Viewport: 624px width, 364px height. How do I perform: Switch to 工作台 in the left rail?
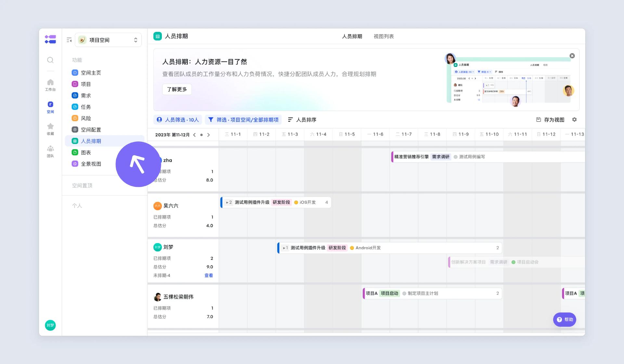click(50, 85)
